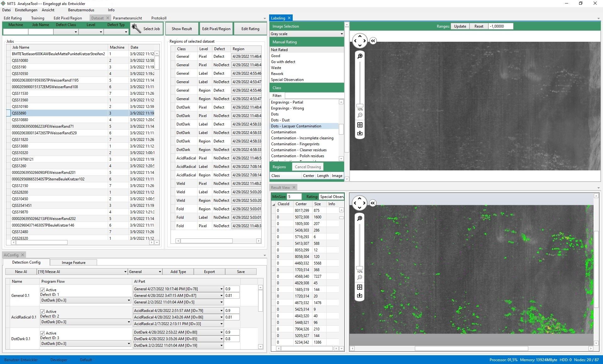Screen dimensions: 603x364
Task: Click the Jobs list horizontal scrollbar
Action: coord(42,243)
